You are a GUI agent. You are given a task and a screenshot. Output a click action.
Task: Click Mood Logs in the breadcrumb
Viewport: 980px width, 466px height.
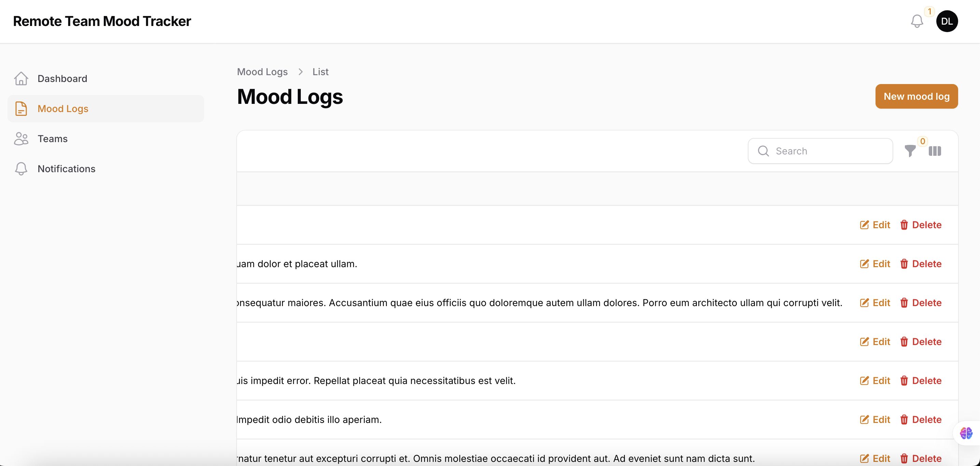[x=262, y=72]
